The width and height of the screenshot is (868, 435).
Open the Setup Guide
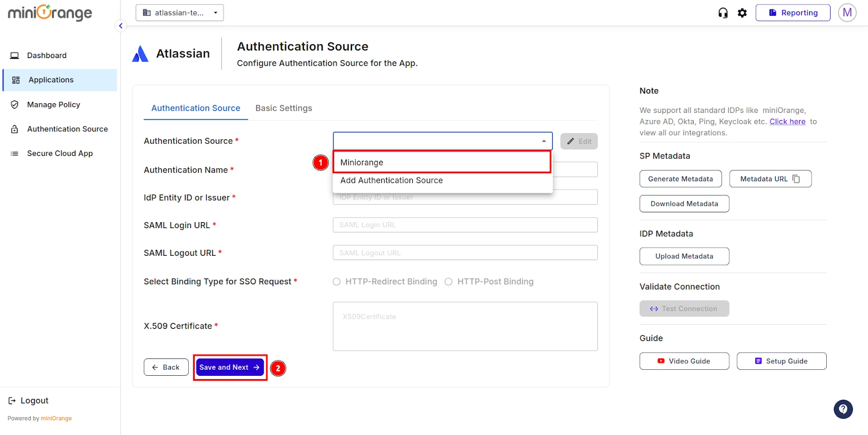coord(781,361)
